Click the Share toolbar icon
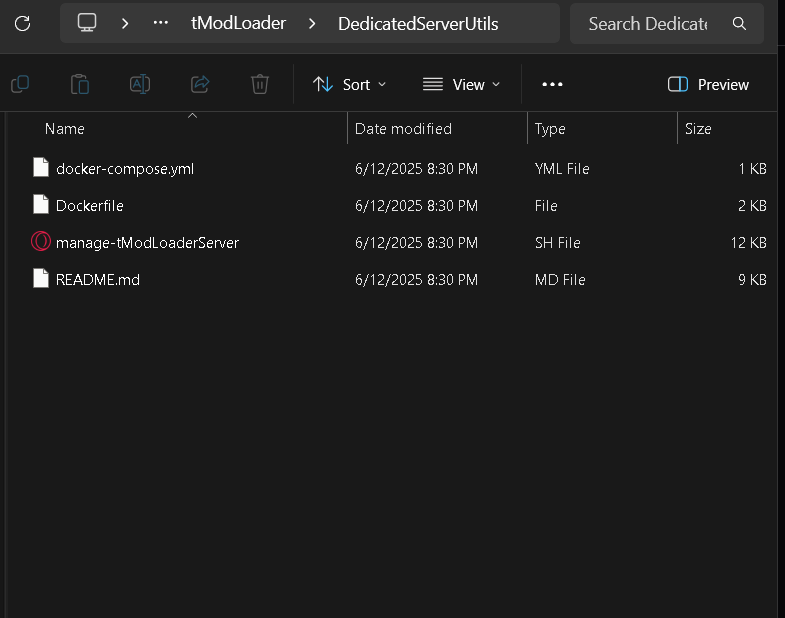 (x=200, y=84)
